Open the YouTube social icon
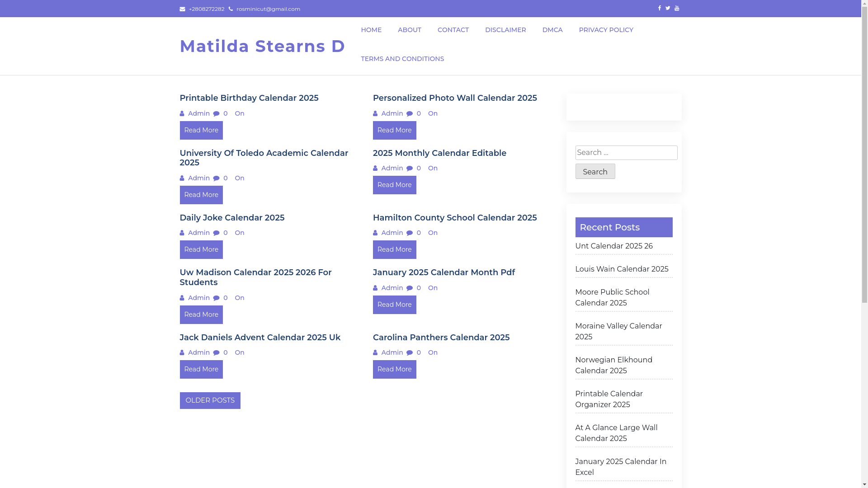Screen dimensions: 868x488 [677, 8]
